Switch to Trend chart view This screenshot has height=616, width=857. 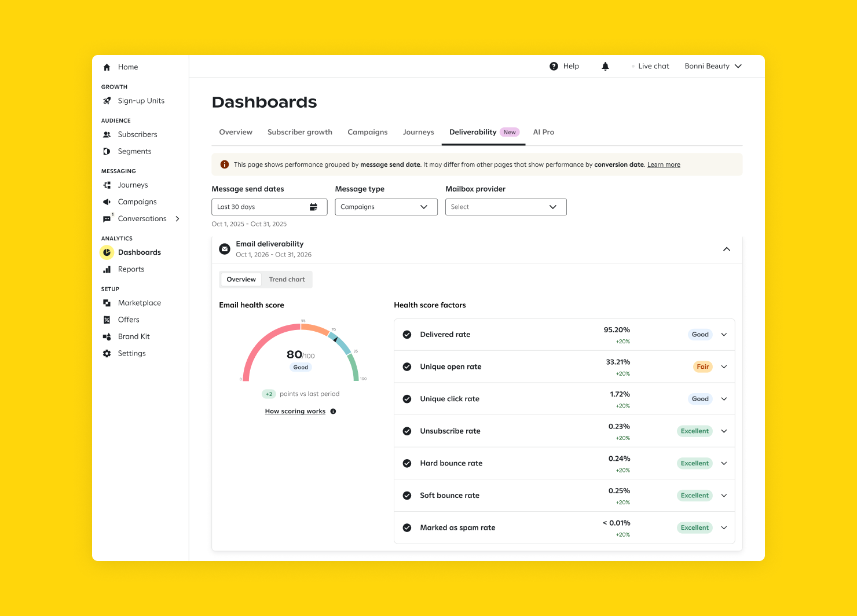click(x=287, y=280)
